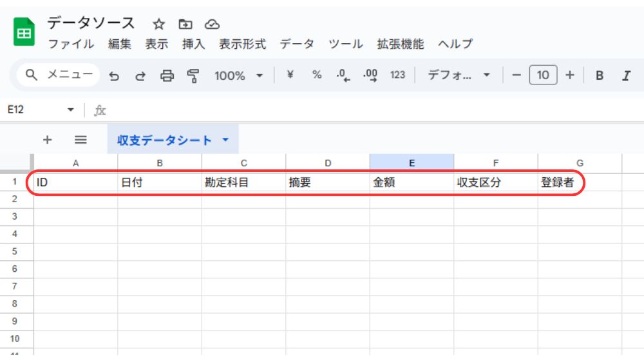
Task: Increase font size with plus stepper
Action: pyautogui.click(x=569, y=75)
